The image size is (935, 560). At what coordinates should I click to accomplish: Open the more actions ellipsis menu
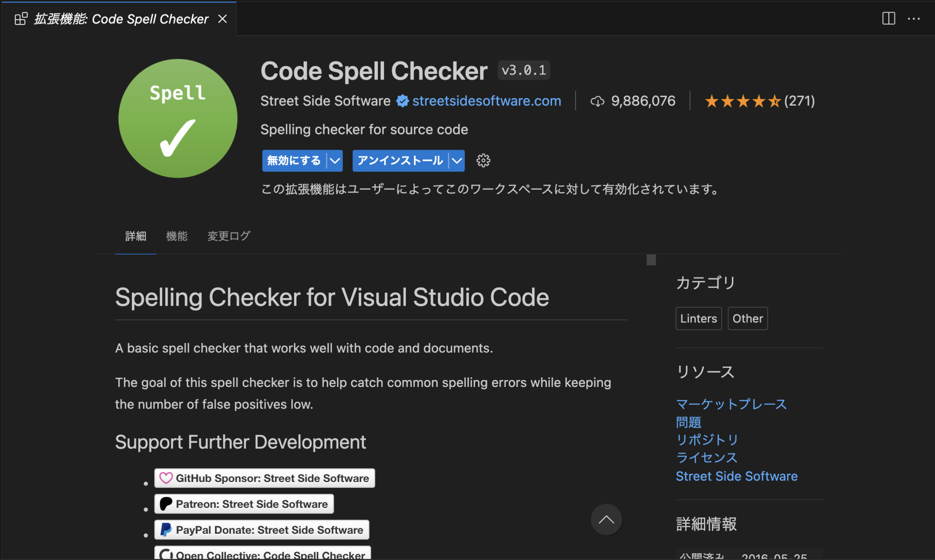pyautogui.click(x=914, y=18)
